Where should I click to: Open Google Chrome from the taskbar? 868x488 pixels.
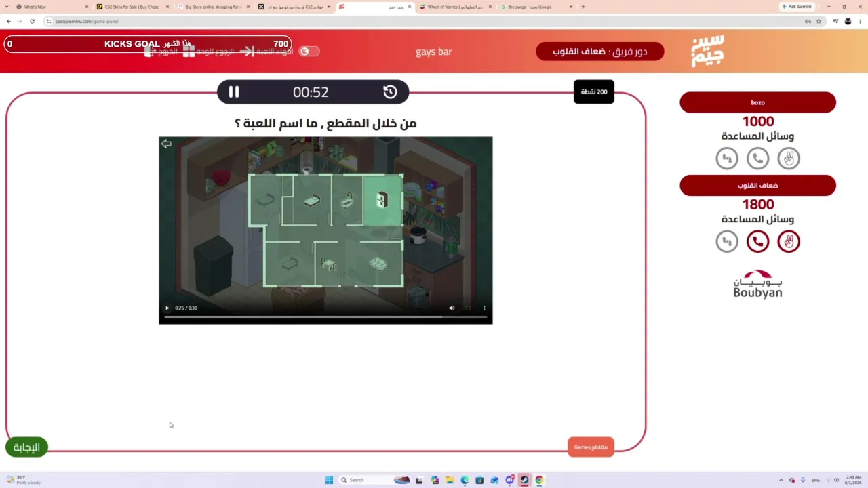click(x=539, y=480)
